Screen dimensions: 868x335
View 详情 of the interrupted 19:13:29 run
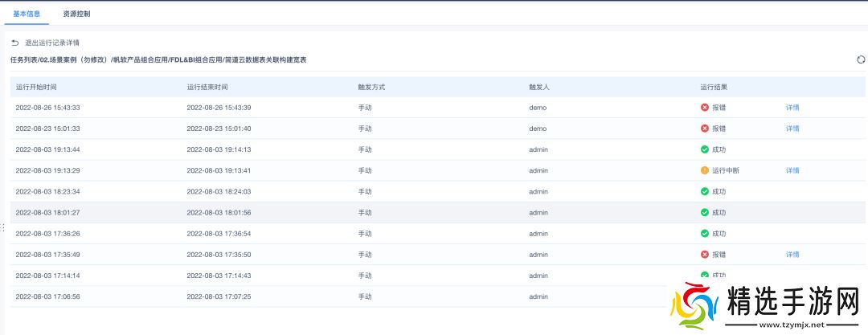pos(792,170)
